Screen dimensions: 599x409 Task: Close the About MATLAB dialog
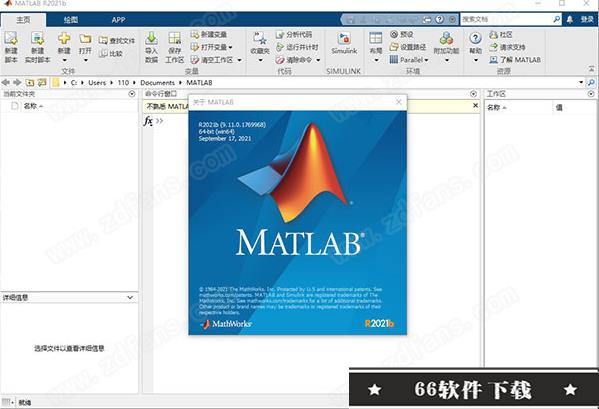pyautogui.click(x=399, y=102)
